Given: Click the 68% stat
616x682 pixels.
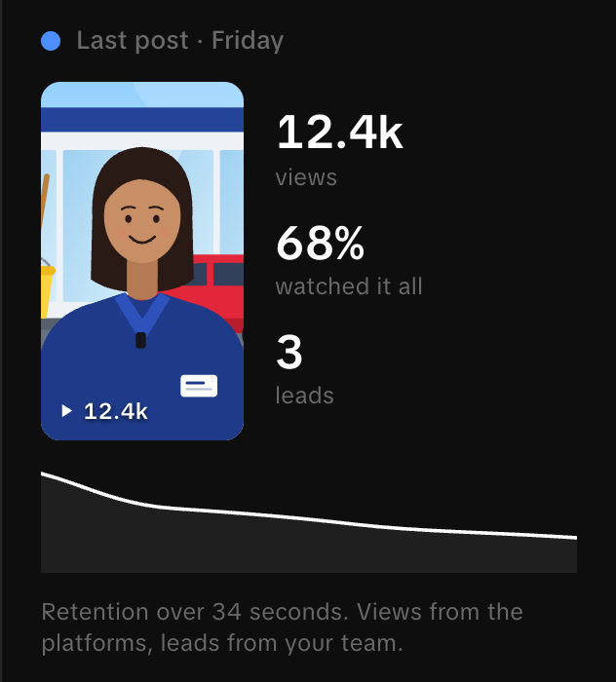Looking at the screenshot, I should [320, 243].
